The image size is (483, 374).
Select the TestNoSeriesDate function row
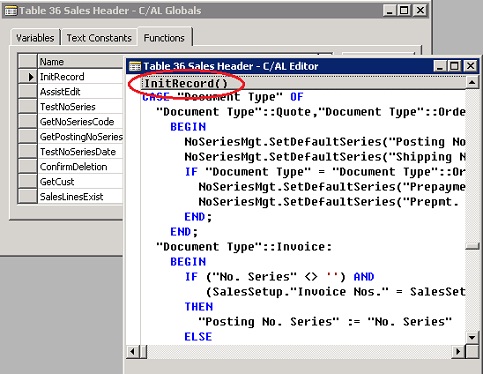tap(81, 152)
